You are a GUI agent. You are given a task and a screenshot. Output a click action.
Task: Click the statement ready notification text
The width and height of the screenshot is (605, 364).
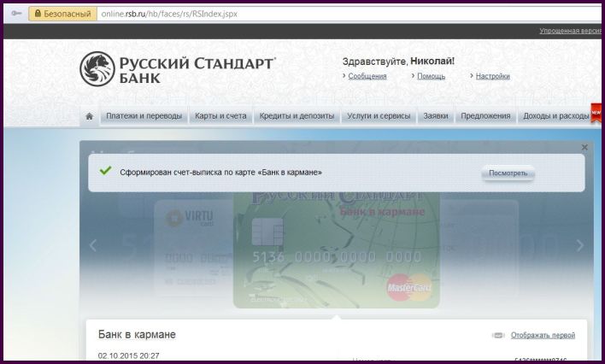[x=220, y=172]
